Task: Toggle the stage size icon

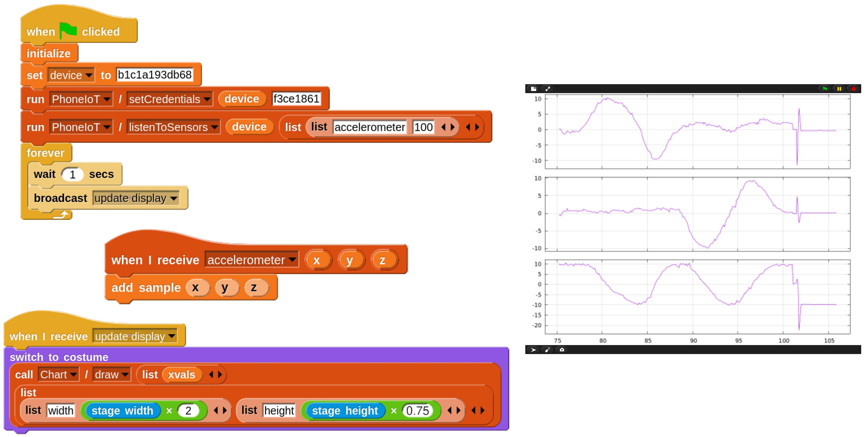Action: [x=533, y=89]
